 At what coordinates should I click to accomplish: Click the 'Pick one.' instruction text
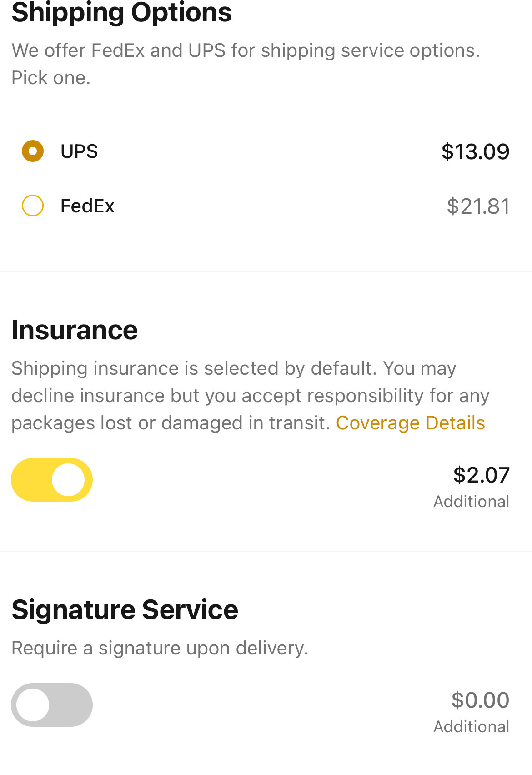(51, 78)
